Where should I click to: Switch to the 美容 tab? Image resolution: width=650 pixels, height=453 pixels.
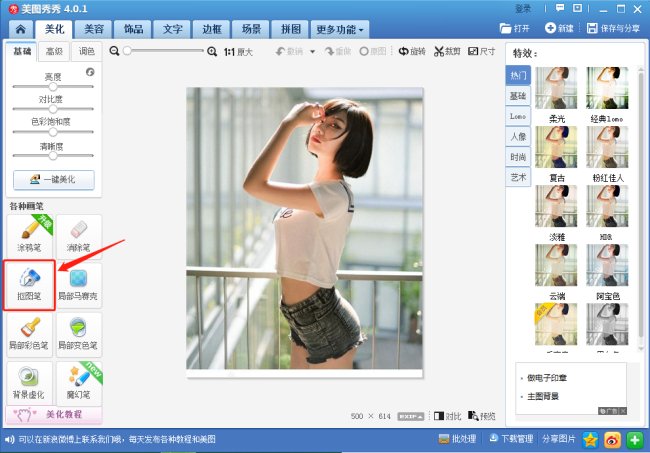click(94, 29)
